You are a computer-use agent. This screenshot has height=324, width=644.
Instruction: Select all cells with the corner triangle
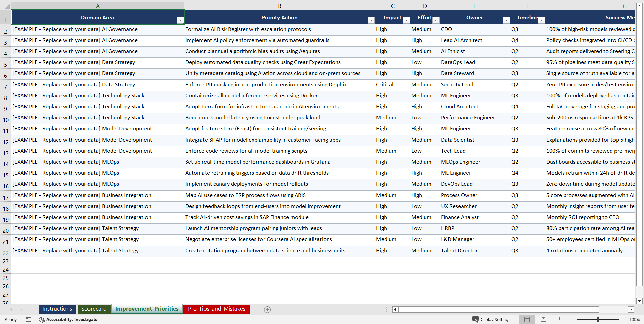tap(7, 6)
